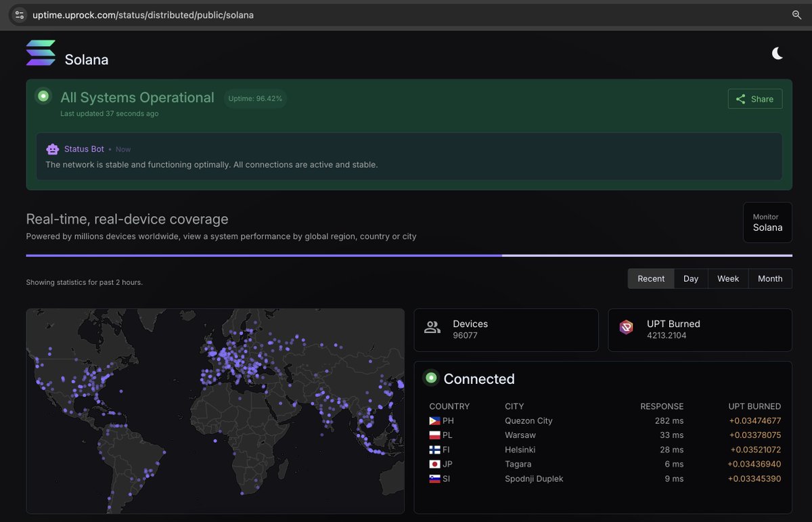Image resolution: width=812 pixels, height=522 pixels.
Task: Click the Solana page title
Action: (87, 60)
